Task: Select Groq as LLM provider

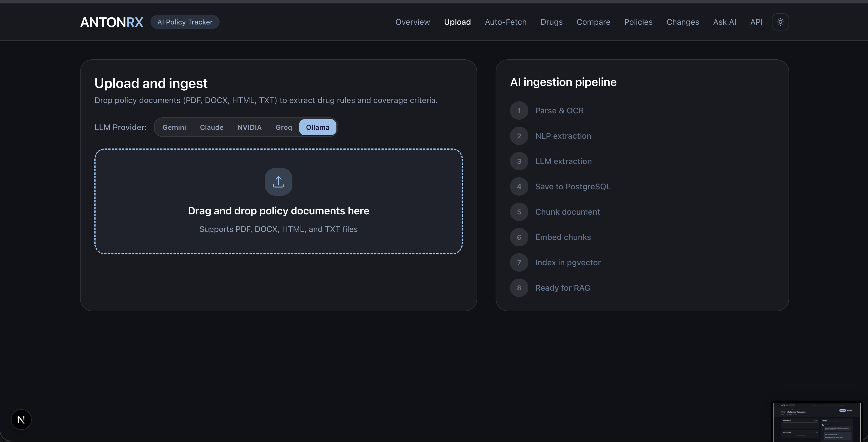Action: tap(283, 127)
